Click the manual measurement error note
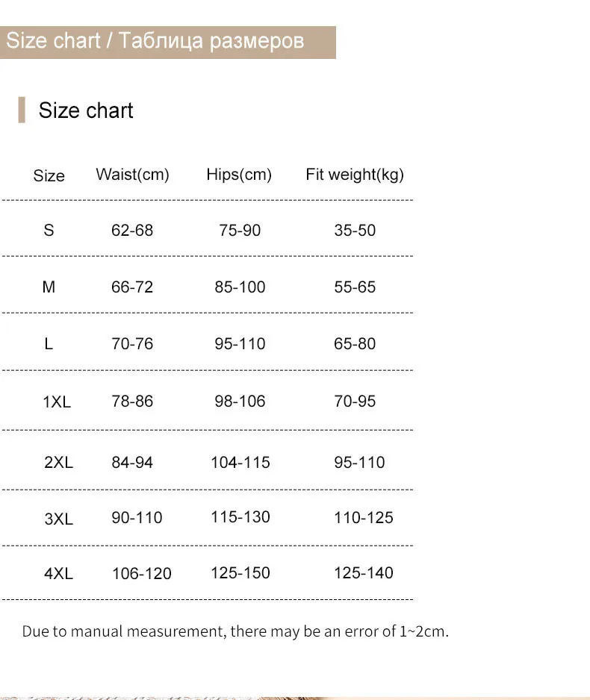590x700 pixels. (x=235, y=631)
